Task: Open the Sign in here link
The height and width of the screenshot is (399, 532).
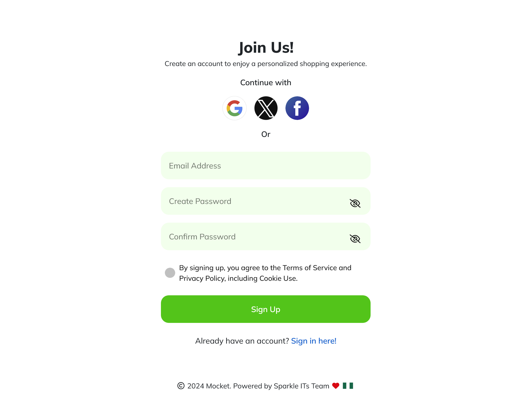Action: [x=313, y=341]
